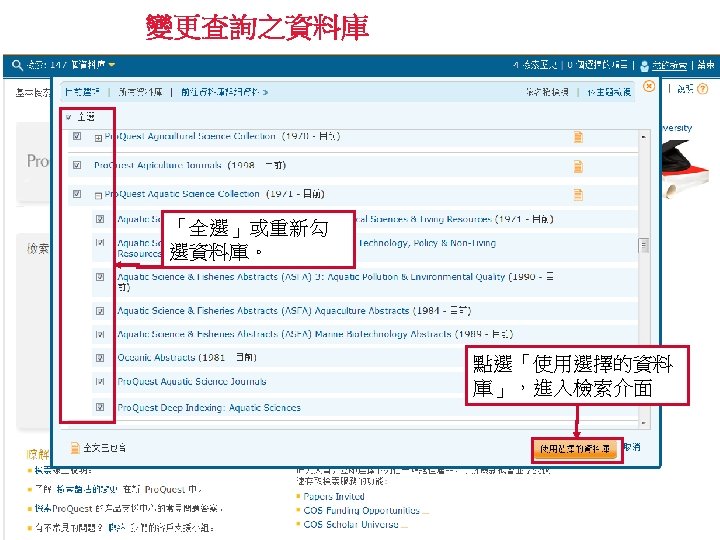The width and height of the screenshot is (720, 540).
Task: Collapse ProQuest Aquatic Science Collection tree
Action: [x=98, y=196]
